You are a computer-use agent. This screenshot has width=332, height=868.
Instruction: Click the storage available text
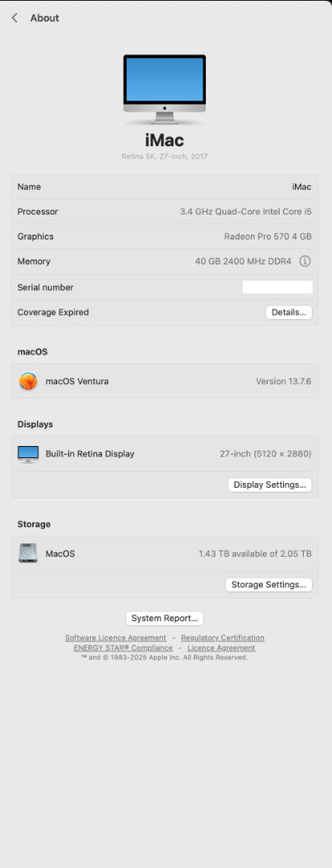(255, 554)
